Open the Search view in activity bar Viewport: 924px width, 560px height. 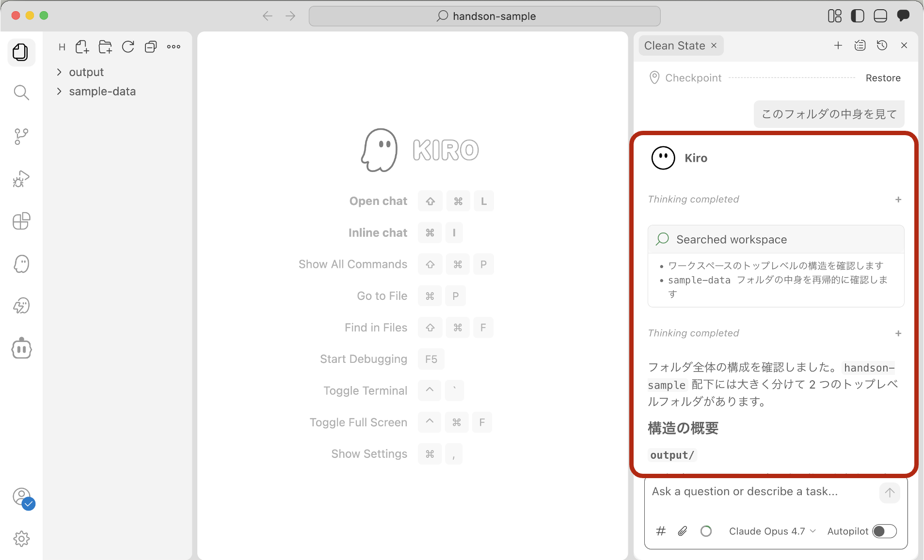click(21, 93)
